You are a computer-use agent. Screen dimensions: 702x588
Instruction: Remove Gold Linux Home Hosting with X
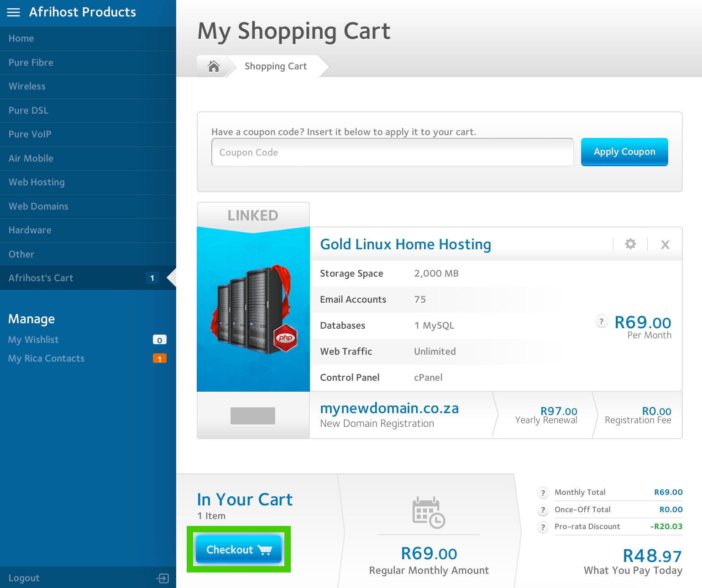(665, 245)
